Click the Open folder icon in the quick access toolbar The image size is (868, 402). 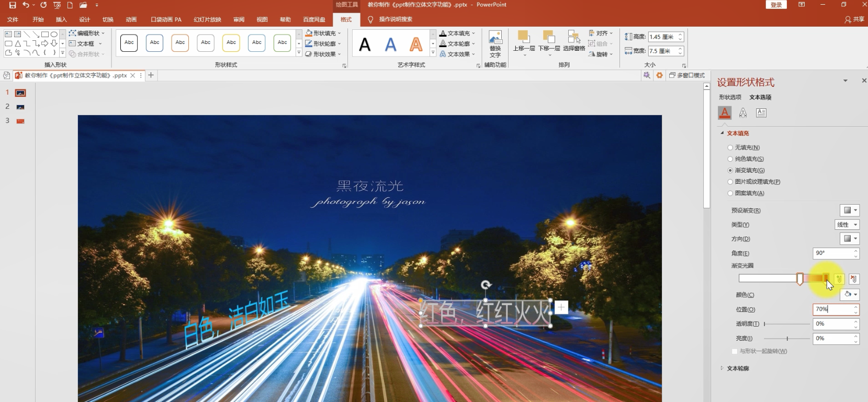pyautogui.click(x=83, y=5)
